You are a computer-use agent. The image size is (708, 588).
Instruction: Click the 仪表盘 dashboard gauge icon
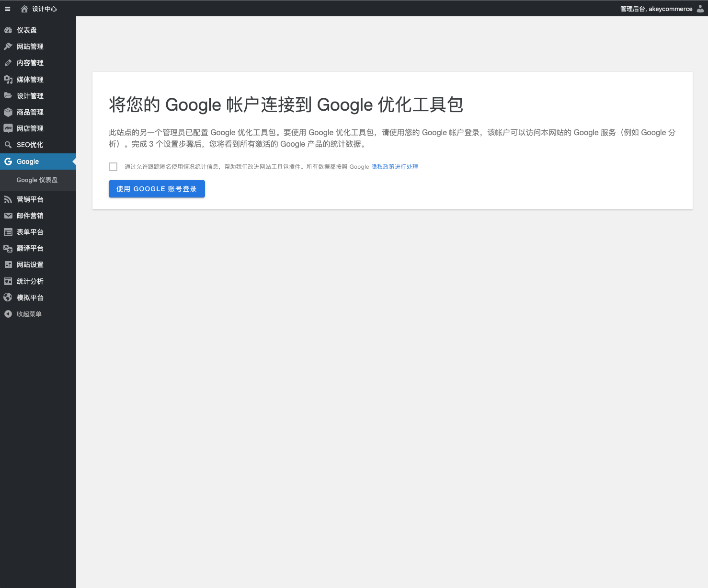[x=8, y=30]
